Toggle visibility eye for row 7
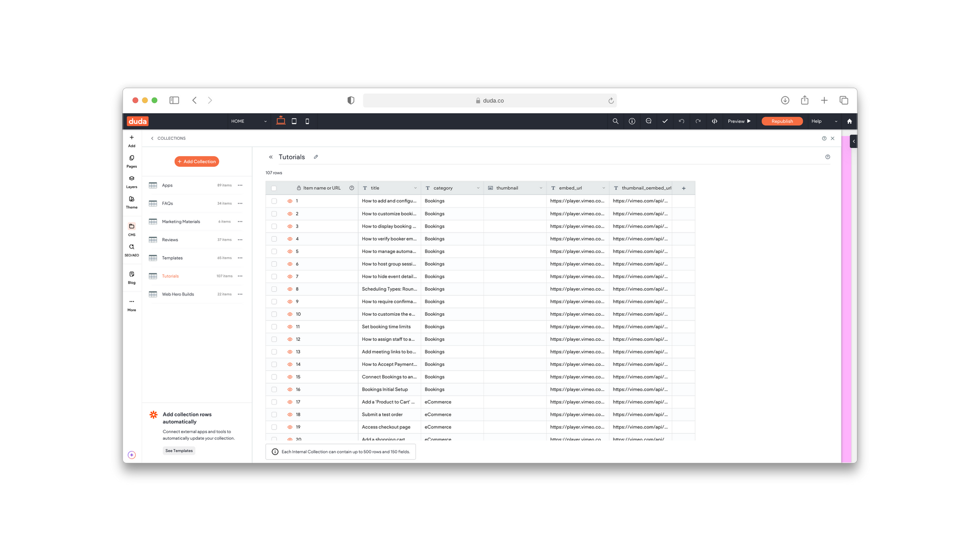This screenshot has height=551, width=980. 290,277
